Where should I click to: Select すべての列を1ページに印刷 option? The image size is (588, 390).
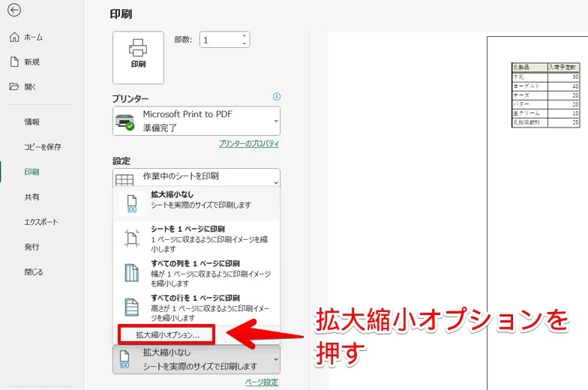196,273
